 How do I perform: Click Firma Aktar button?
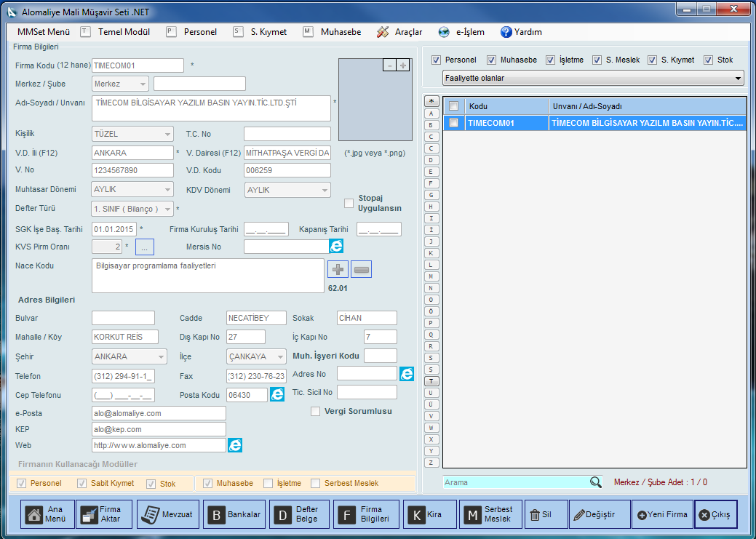tap(104, 514)
